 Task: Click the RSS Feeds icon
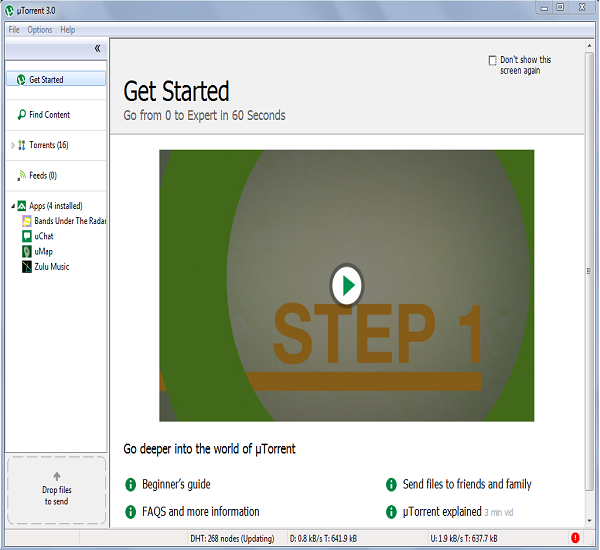(21, 175)
